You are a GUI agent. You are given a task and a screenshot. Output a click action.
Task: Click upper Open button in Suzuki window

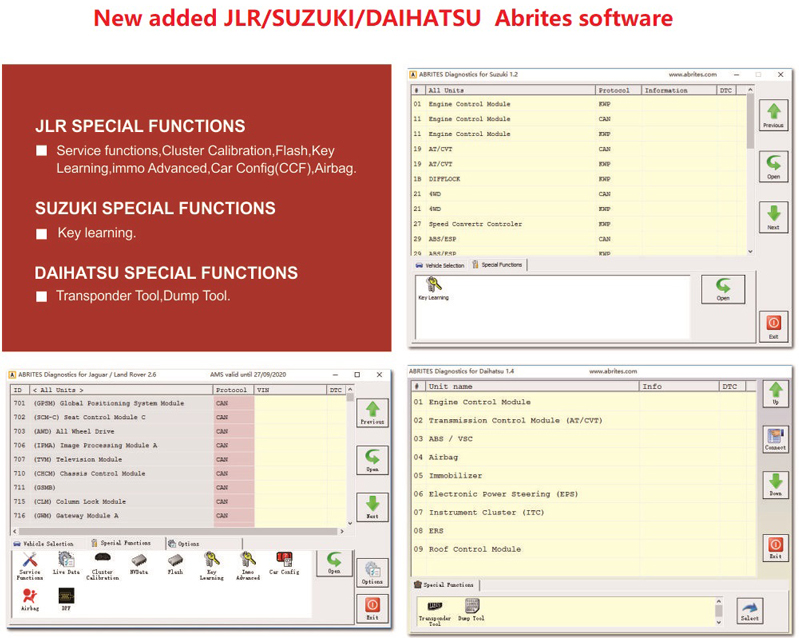tap(773, 166)
